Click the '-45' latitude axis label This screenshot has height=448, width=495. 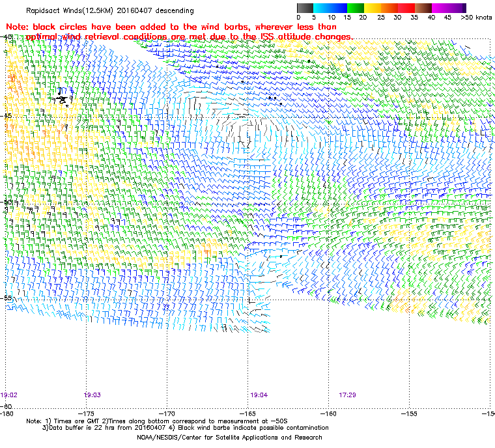pos(7,116)
